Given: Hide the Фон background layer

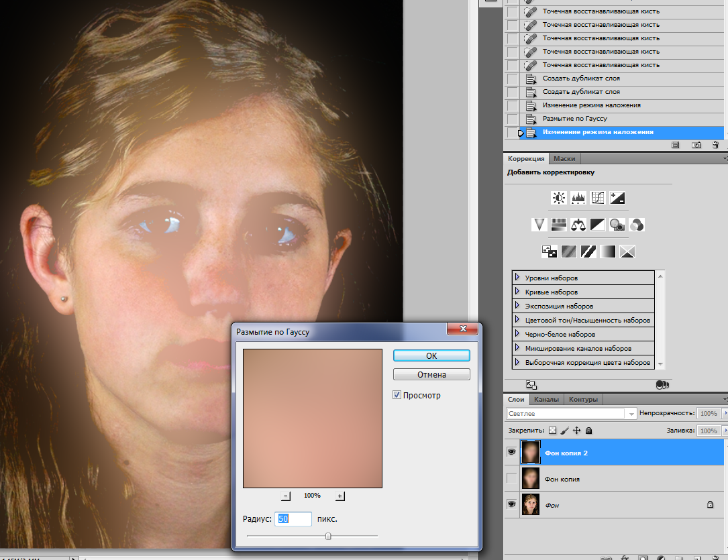Looking at the screenshot, I should [x=512, y=504].
